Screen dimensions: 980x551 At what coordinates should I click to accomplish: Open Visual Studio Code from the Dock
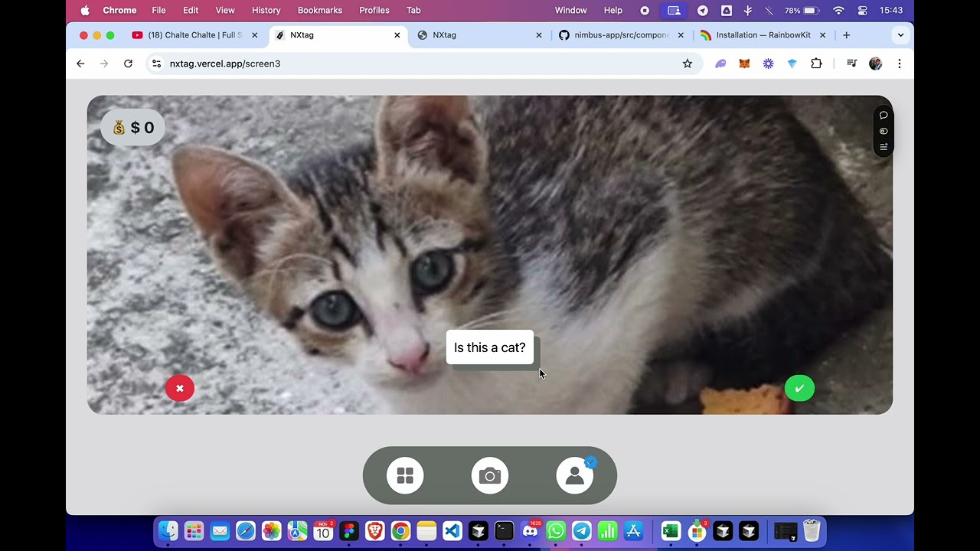[x=452, y=530]
